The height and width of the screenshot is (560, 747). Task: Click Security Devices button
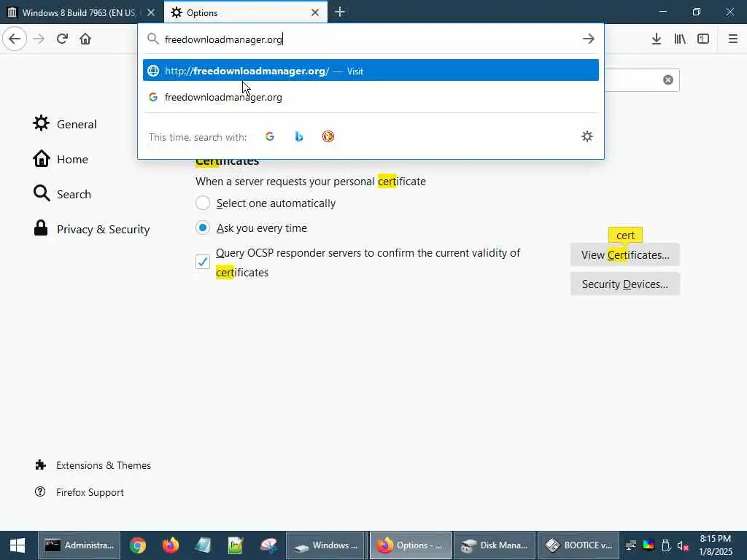pos(624,284)
